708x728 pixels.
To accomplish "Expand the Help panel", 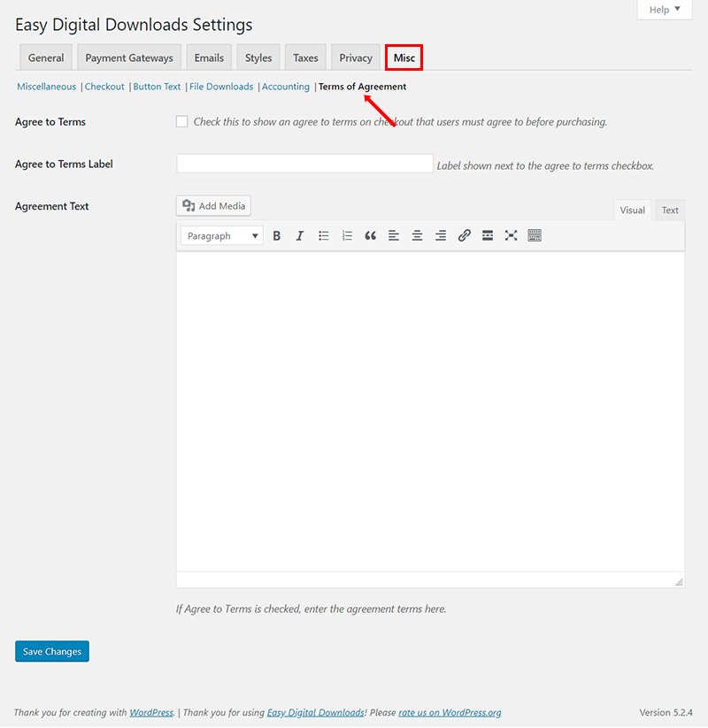I will click(x=665, y=9).
